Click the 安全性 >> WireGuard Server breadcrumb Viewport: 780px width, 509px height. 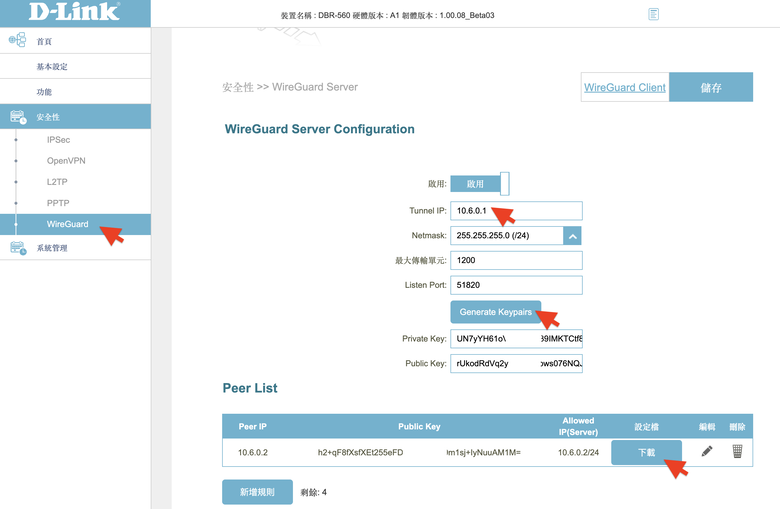(290, 87)
